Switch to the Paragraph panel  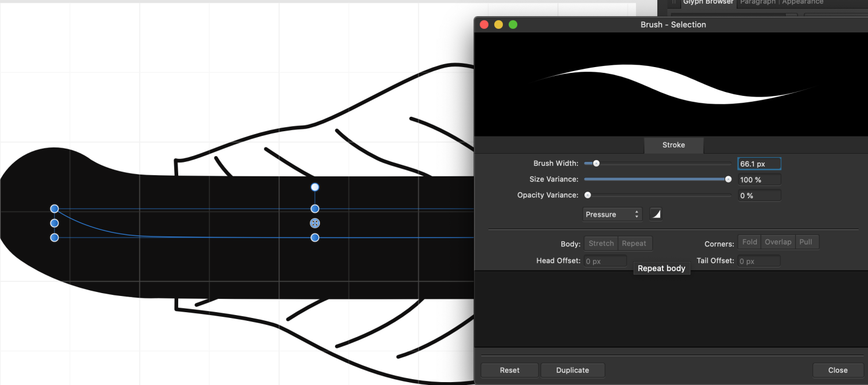tap(757, 2)
